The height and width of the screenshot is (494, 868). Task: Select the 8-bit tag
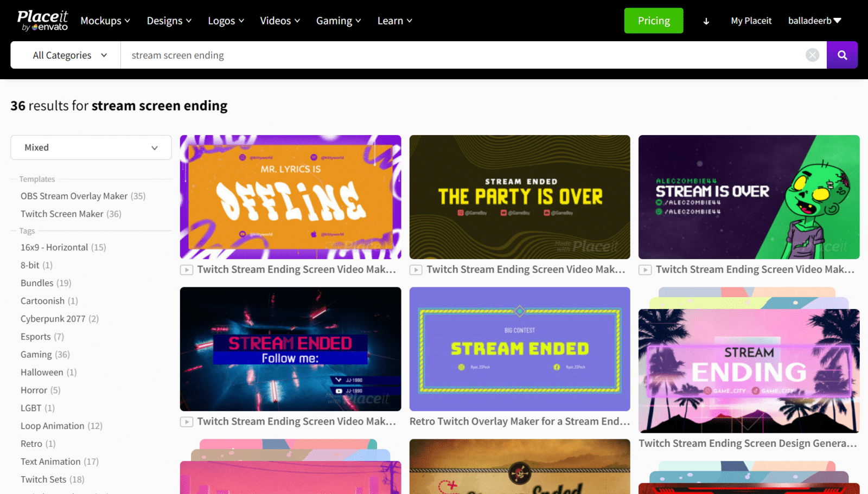coord(36,265)
